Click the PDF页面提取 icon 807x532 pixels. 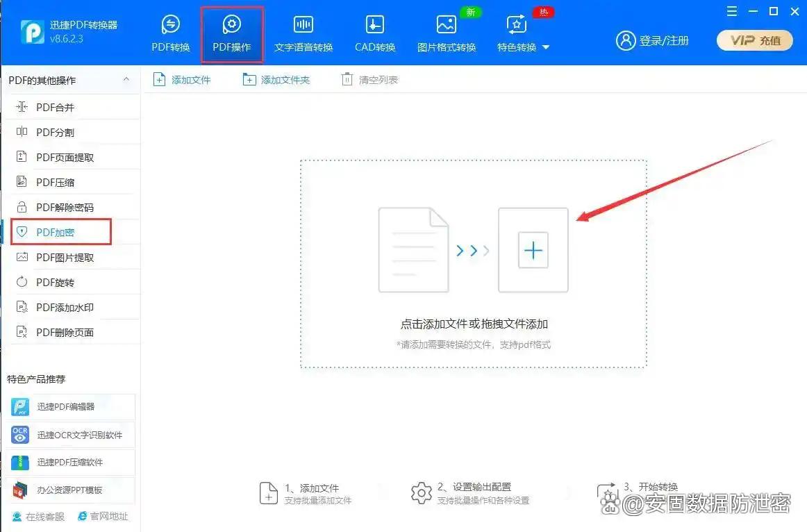click(x=22, y=156)
